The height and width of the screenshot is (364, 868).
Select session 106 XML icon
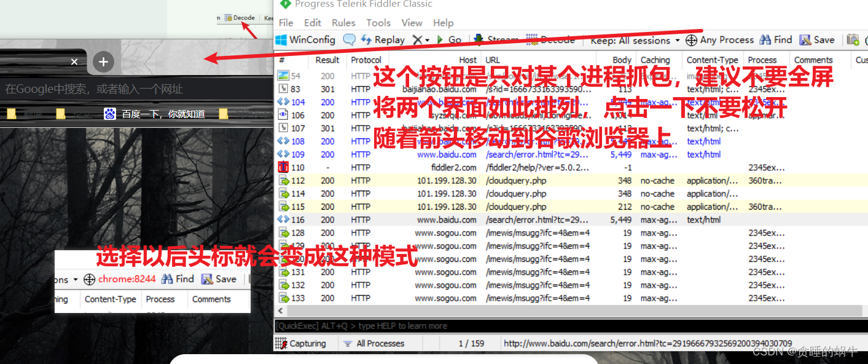[x=283, y=115]
